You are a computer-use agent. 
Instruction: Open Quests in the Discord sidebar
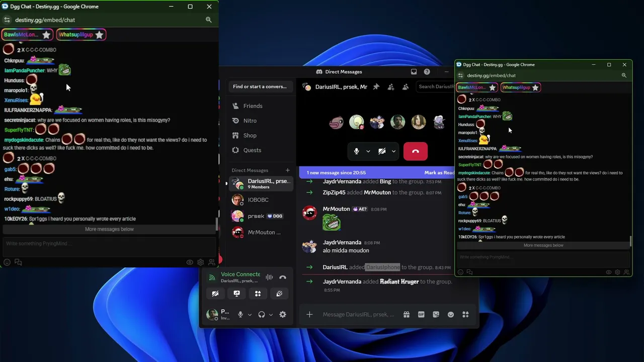(260, 150)
